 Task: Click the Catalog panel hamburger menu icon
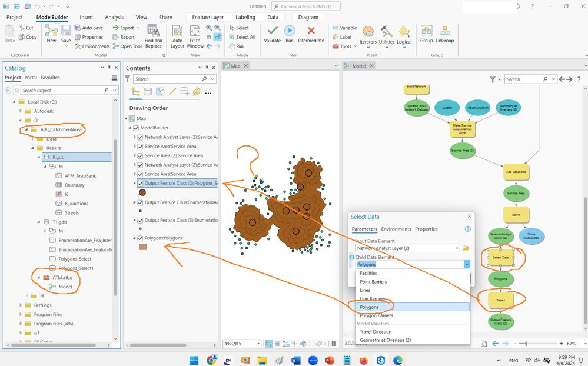pyautogui.click(x=114, y=78)
